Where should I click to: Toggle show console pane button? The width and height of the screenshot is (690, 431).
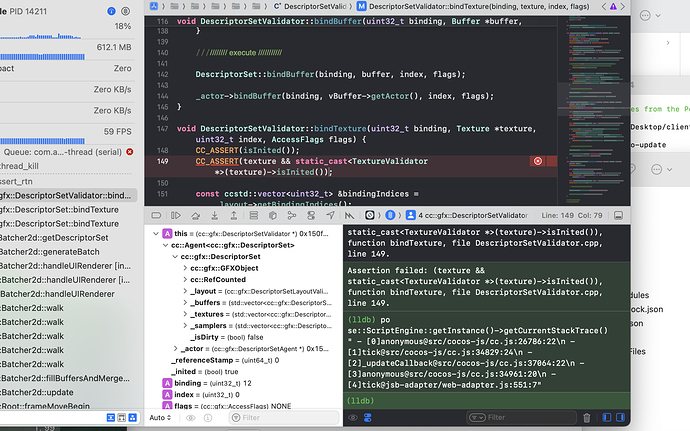(620, 417)
